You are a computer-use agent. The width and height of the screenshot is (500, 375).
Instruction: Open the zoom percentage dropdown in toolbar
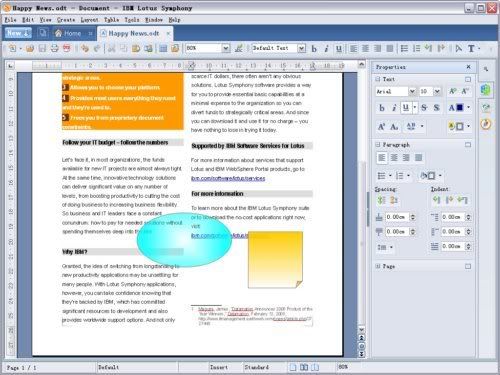click(x=226, y=48)
